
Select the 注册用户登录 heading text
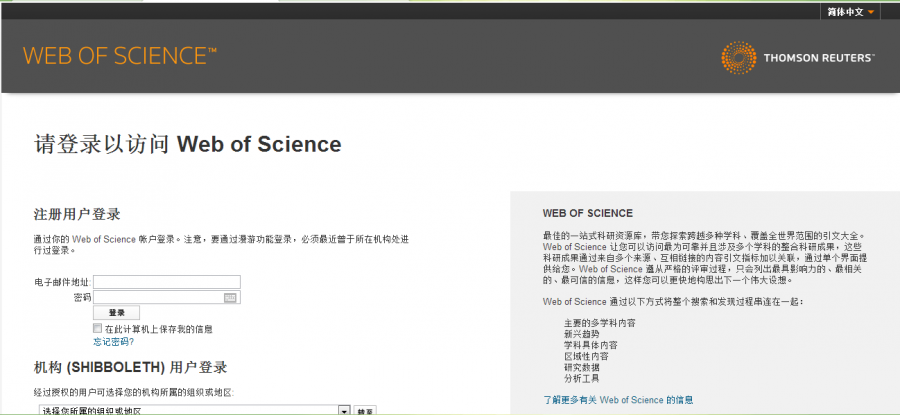pos(77,215)
